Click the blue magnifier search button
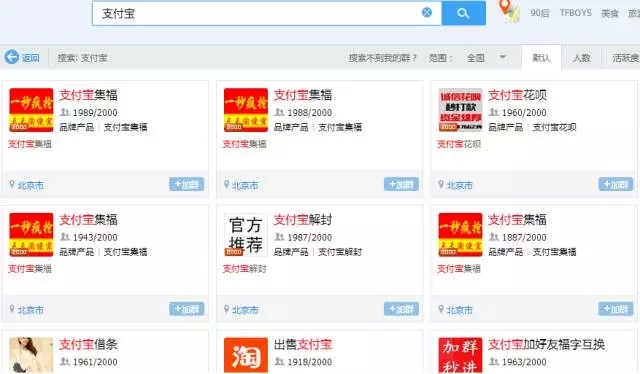Image resolution: width=640 pixels, height=374 pixels. point(463,13)
